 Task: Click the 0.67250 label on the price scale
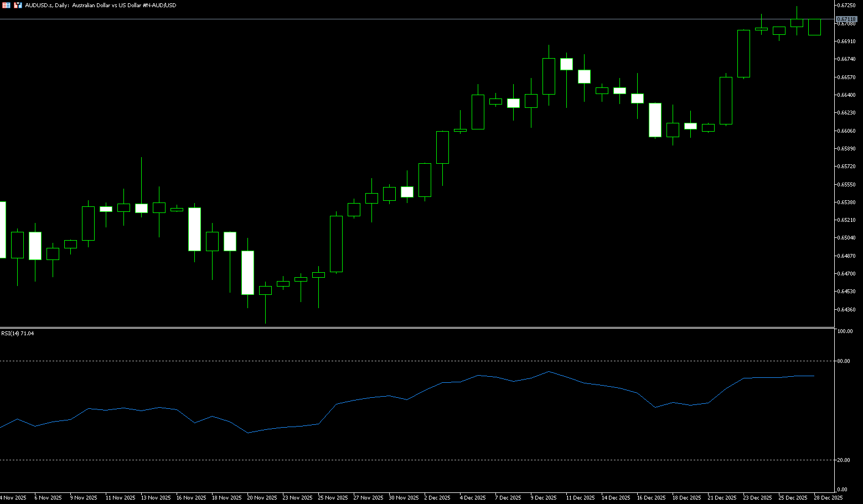coord(846,6)
